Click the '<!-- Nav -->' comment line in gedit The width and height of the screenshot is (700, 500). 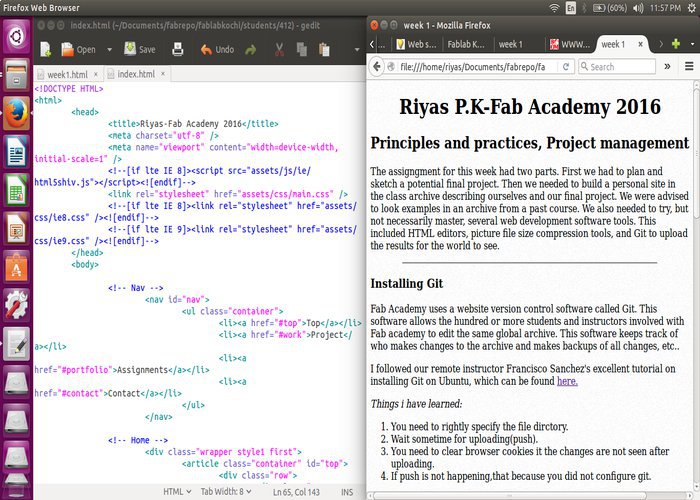coord(135,288)
